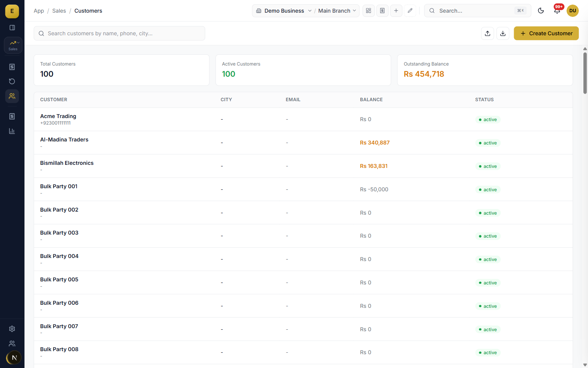Open Bulk Party 004 customer

tap(303, 259)
